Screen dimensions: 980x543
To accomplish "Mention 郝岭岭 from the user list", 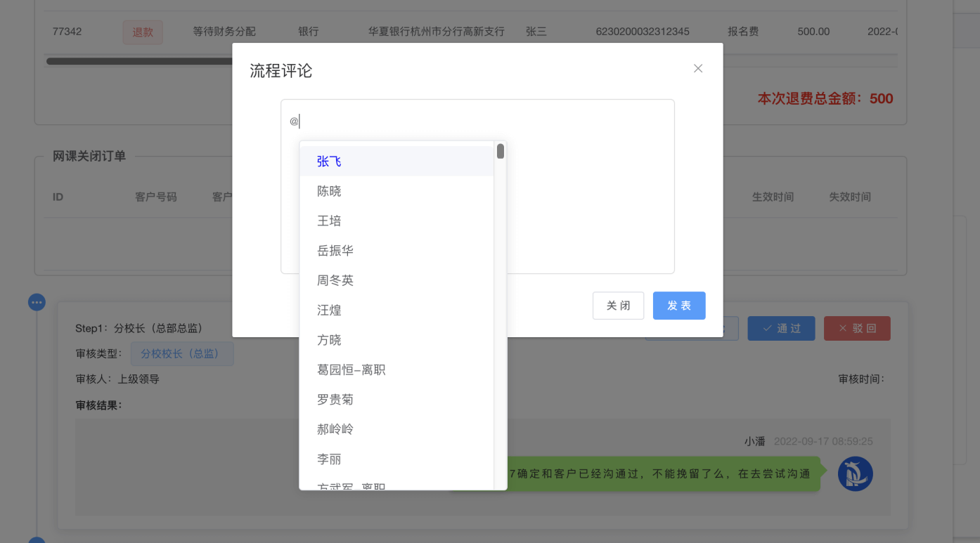I will click(x=335, y=429).
